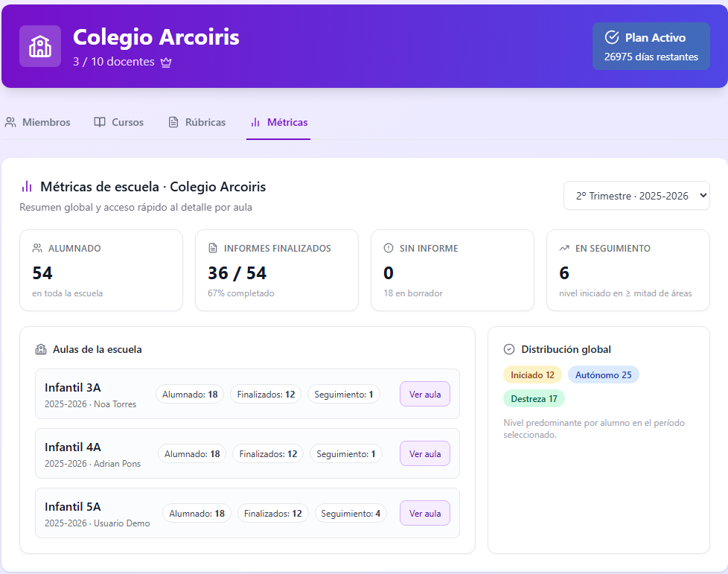The height and width of the screenshot is (574, 728).
Task: Open the Cursos section
Action: [x=118, y=122]
